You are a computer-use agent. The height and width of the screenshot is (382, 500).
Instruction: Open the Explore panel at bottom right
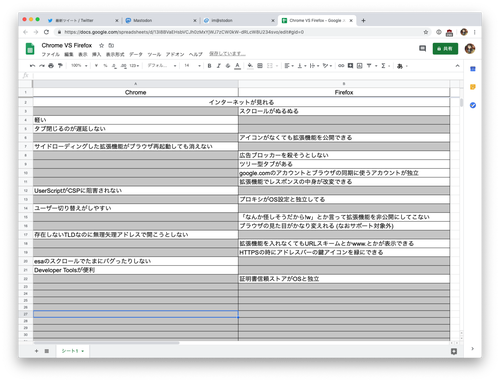point(454,351)
